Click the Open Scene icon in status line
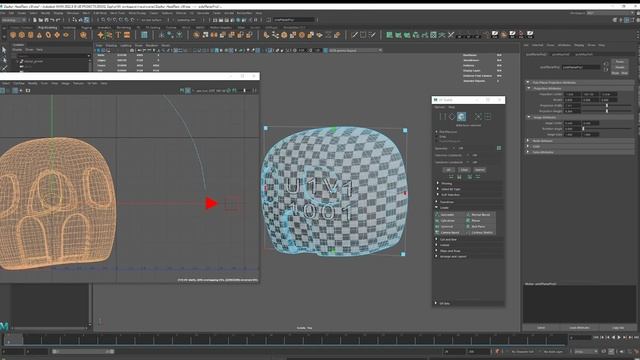The image size is (640, 360). [x=41, y=20]
